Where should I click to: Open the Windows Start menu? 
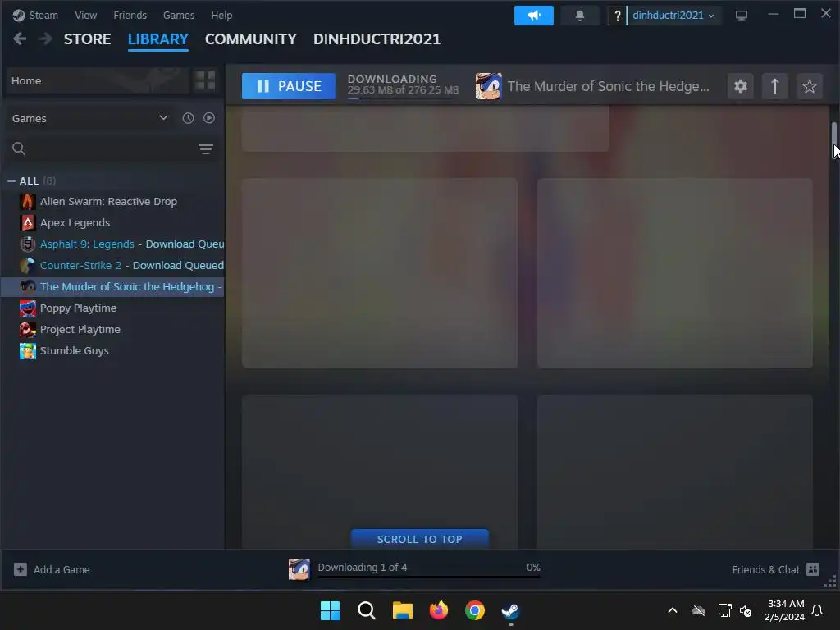[x=330, y=610]
